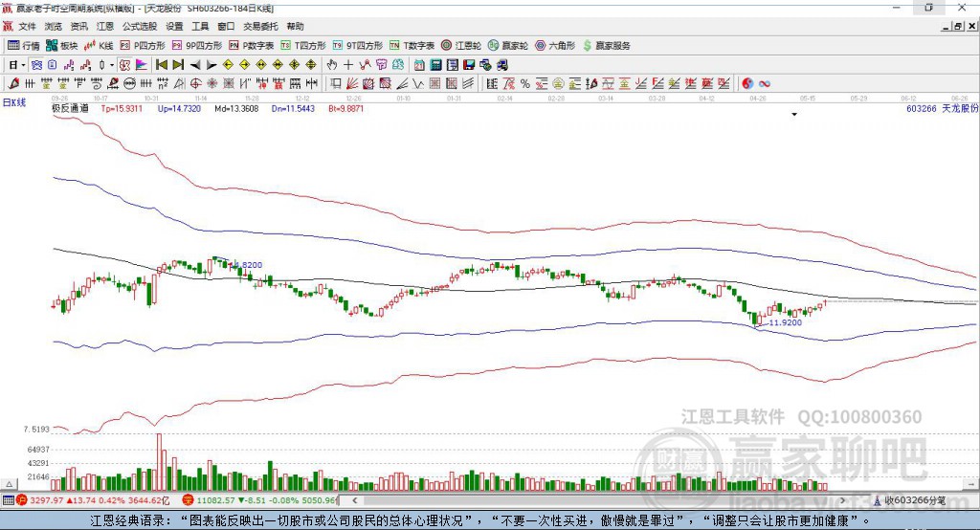
Task: Click the 603266 天龙股份 stock label
Action: tap(942, 108)
